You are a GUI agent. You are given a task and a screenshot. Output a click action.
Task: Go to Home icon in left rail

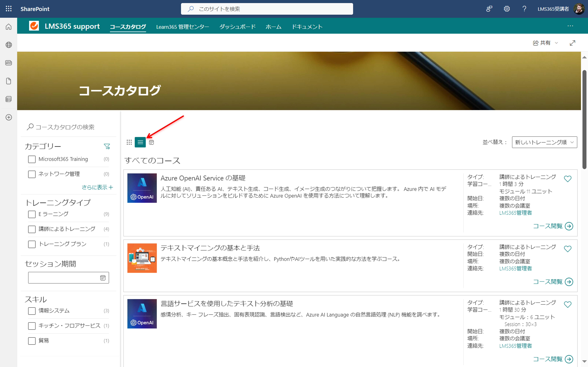tap(8, 27)
